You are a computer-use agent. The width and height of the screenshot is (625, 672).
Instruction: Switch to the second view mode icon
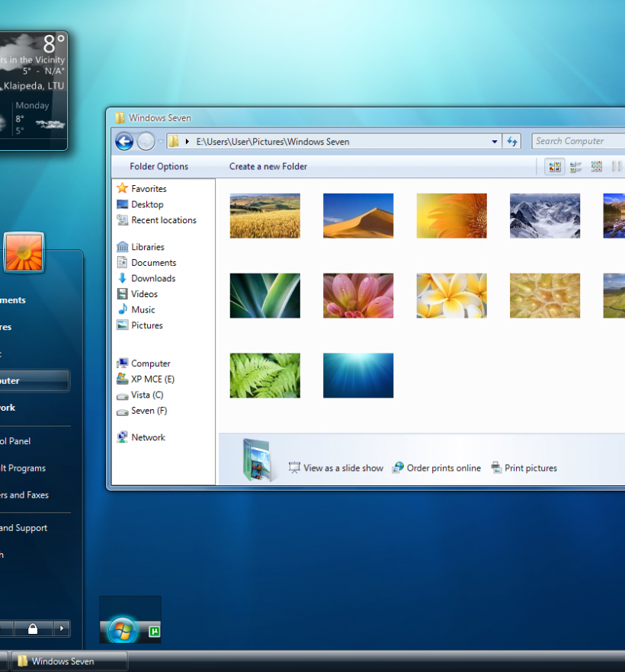(575, 166)
